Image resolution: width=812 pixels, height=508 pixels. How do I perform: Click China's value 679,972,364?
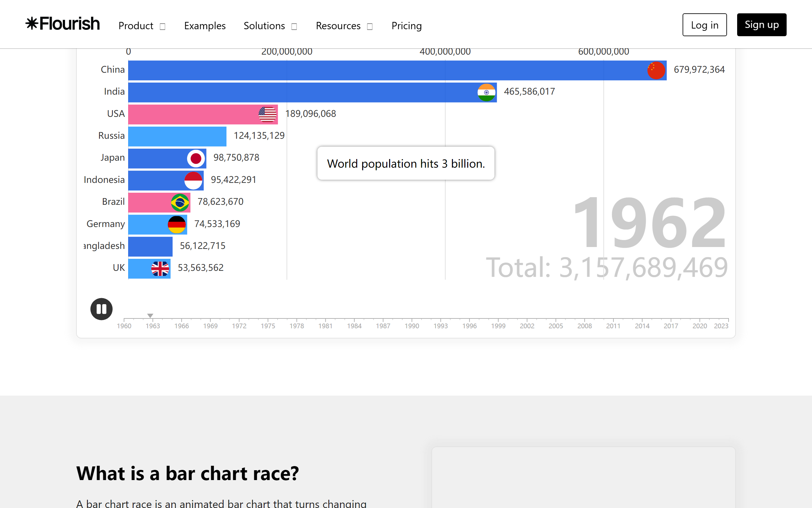tap(699, 70)
